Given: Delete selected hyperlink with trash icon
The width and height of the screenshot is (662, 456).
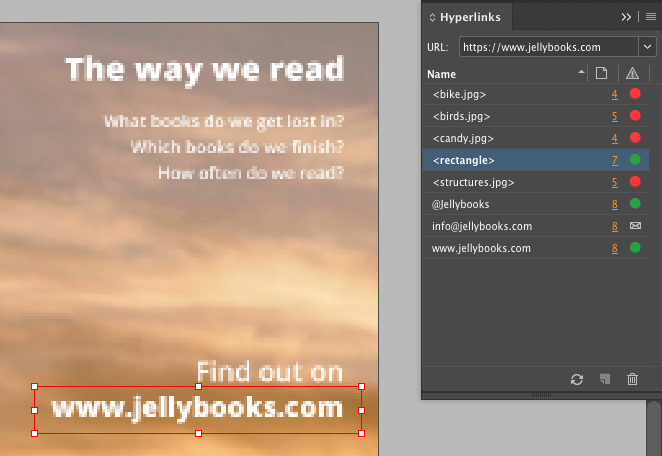Looking at the screenshot, I should point(632,380).
